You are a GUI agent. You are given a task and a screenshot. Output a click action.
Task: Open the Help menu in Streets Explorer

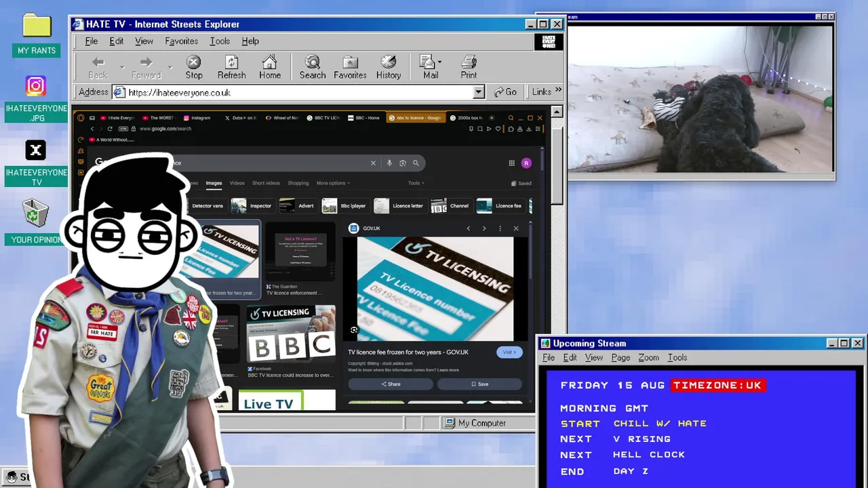click(250, 41)
